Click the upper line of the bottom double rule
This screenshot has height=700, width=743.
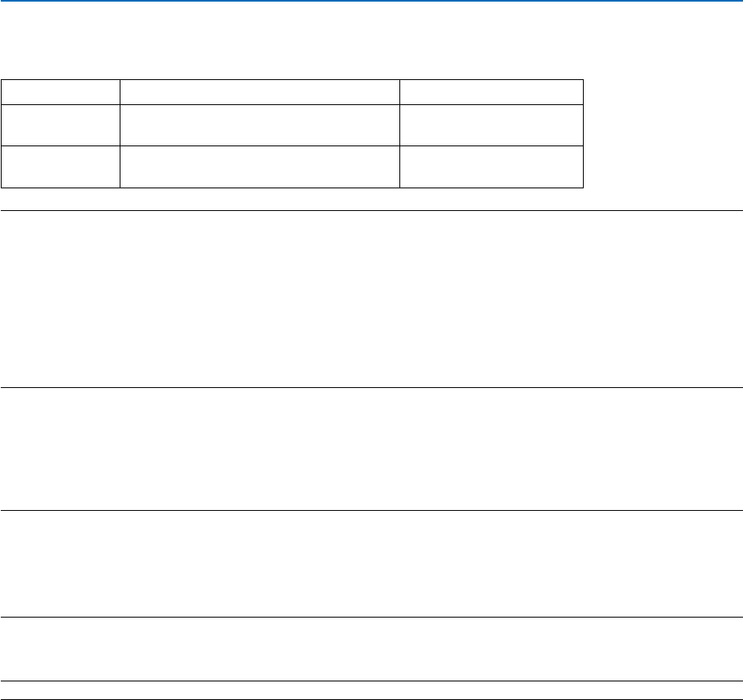pyautogui.click(x=371, y=681)
